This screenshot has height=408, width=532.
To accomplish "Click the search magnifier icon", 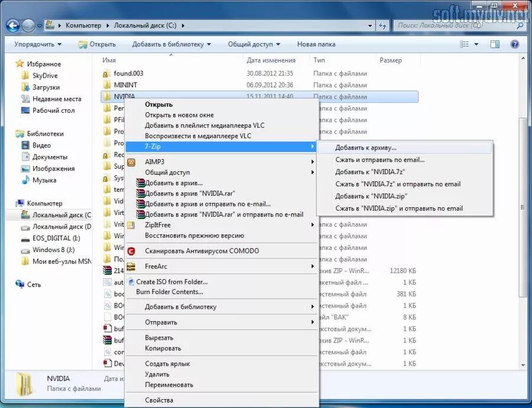I will click(520, 25).
